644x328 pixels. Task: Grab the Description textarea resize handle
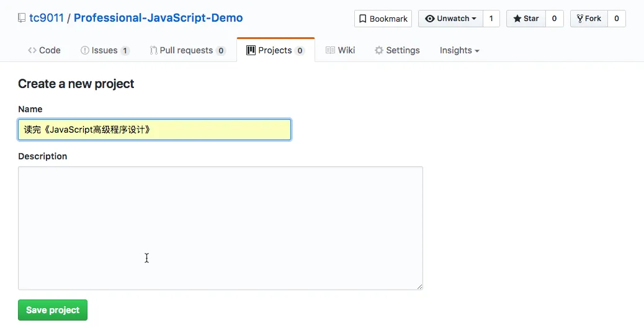click(419, 286)
